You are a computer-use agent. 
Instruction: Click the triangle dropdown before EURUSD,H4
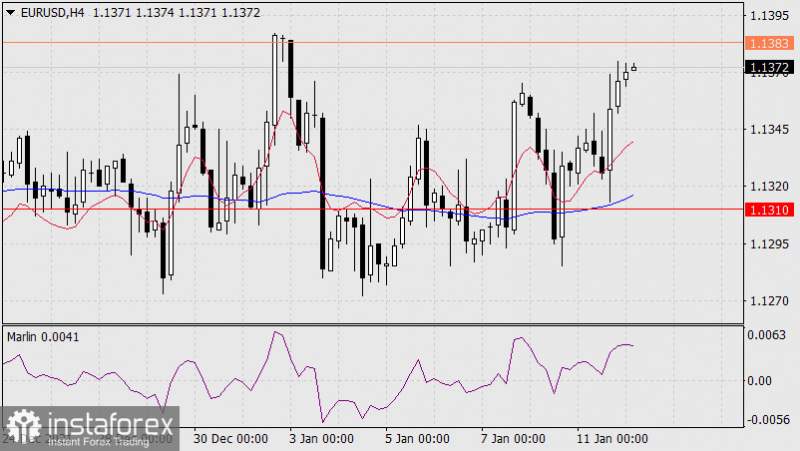(10, 13)
